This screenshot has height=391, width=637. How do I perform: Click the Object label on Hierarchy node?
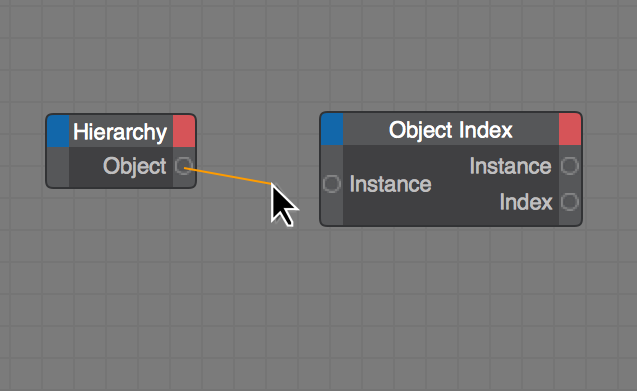pos(134,166)
